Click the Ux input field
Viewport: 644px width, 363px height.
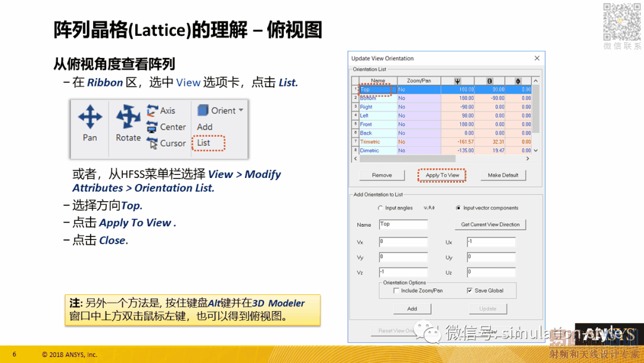click(x=491, y=242)
